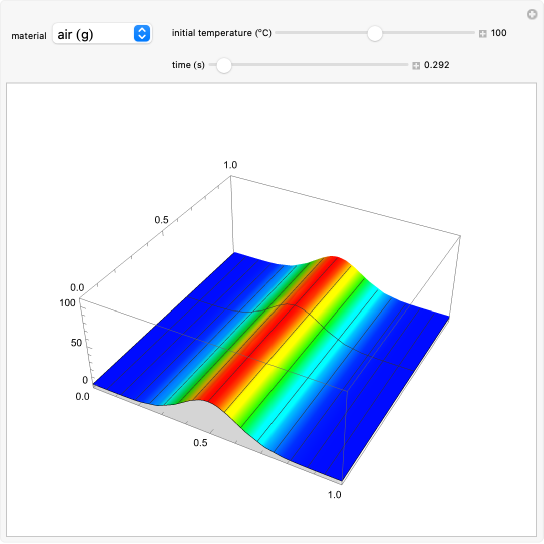Screen dimensions: 544x544
Task: Click the 'material' label
Action: [x=29, y=36]
